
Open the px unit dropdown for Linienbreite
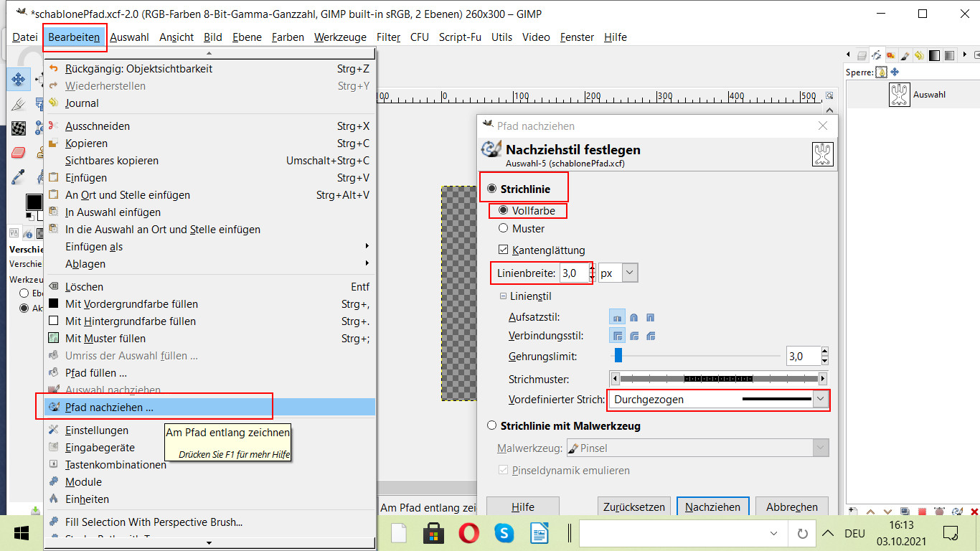pyautogui.click(x=618, y=273)
